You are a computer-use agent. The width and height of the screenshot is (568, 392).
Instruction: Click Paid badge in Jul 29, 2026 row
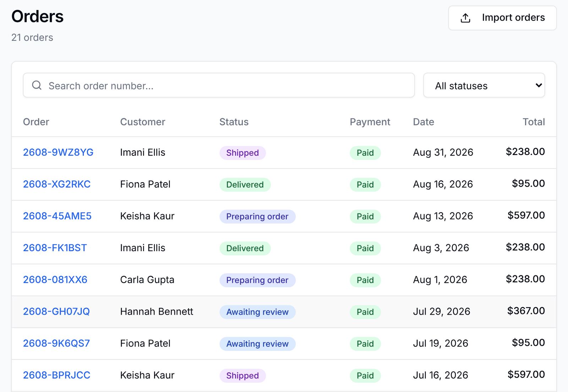click(365, 312)
